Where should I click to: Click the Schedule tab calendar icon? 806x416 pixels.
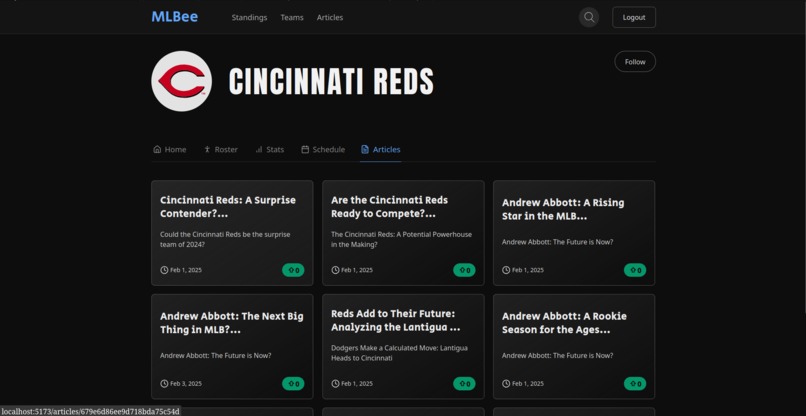(305, 150)
